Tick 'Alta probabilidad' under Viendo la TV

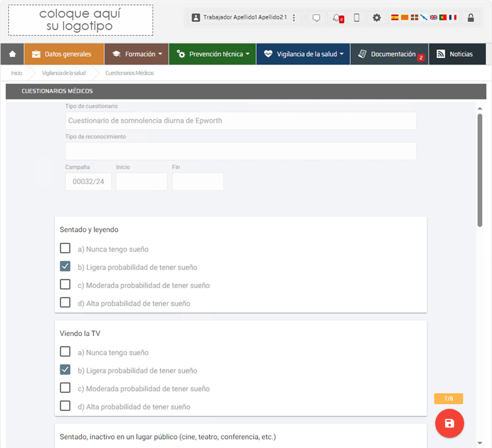click(65, 406)
